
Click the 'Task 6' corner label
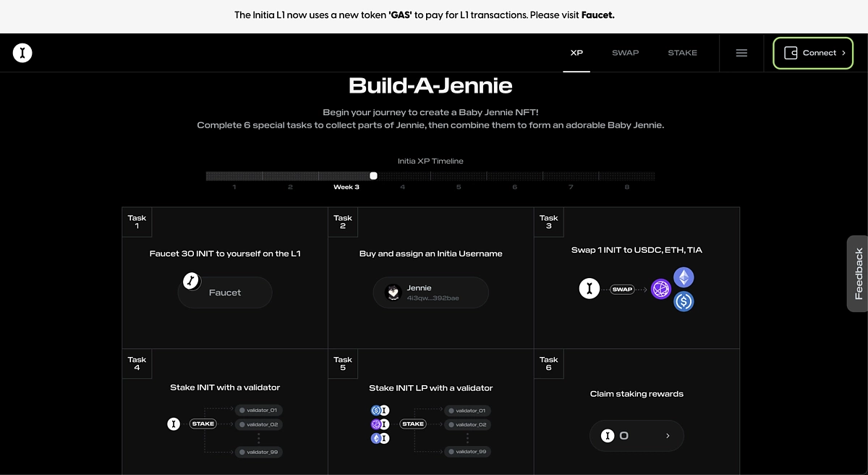[549, 363]
